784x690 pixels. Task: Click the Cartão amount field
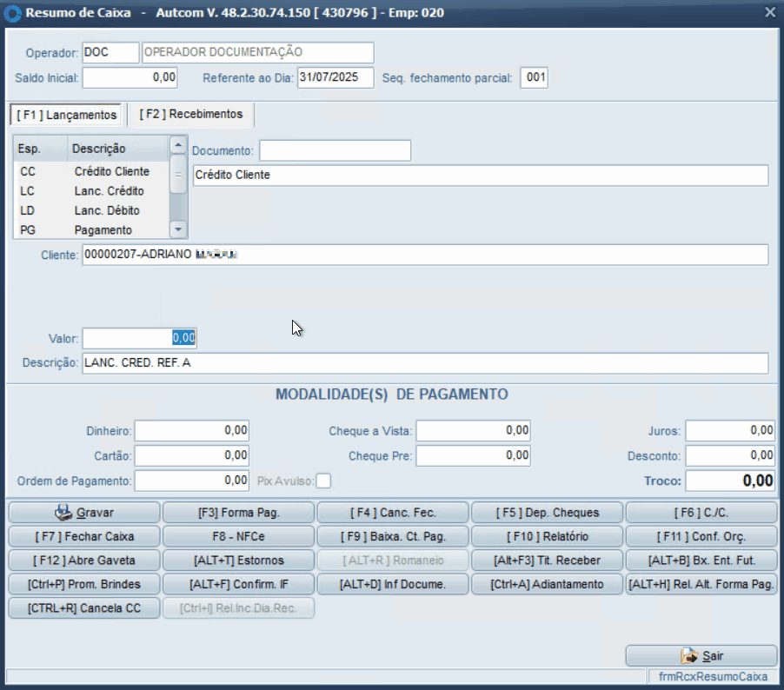pos(192,455)
